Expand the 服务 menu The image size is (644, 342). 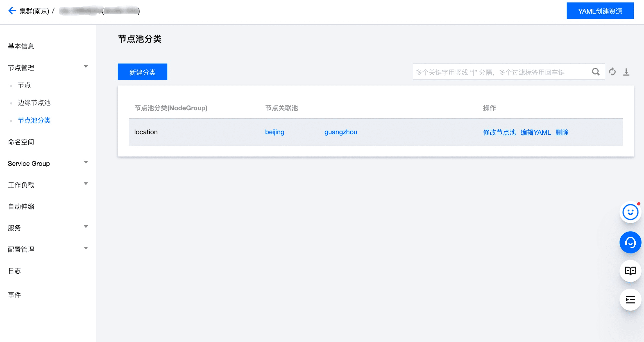86,227
